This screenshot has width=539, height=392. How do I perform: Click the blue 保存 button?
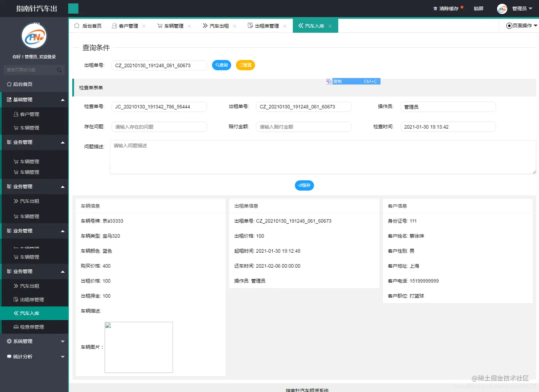[304, 185]
